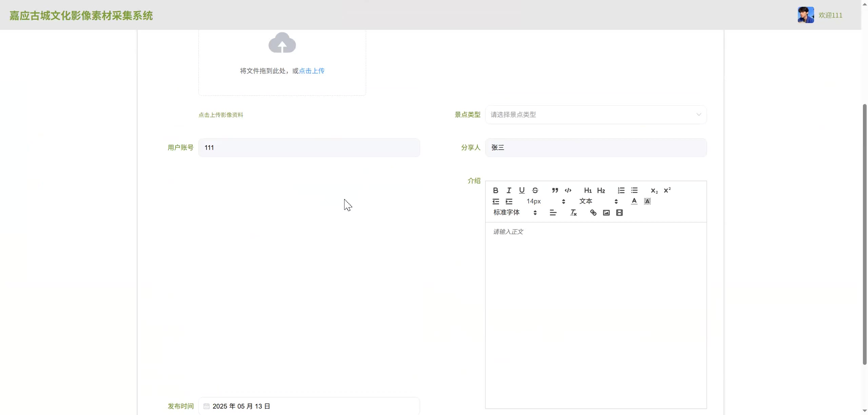Apply Heading 1 style
Screen dimensions: 868x415
point(588,190)
